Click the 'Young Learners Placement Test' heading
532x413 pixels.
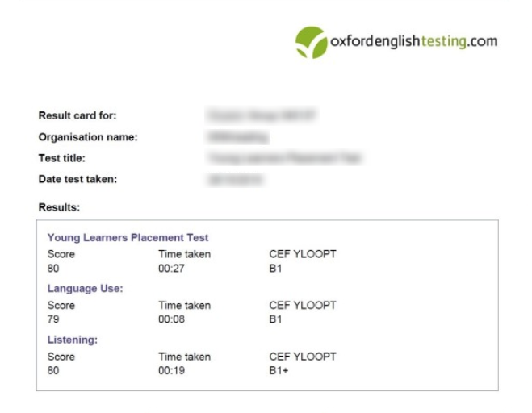click(128, 238)
